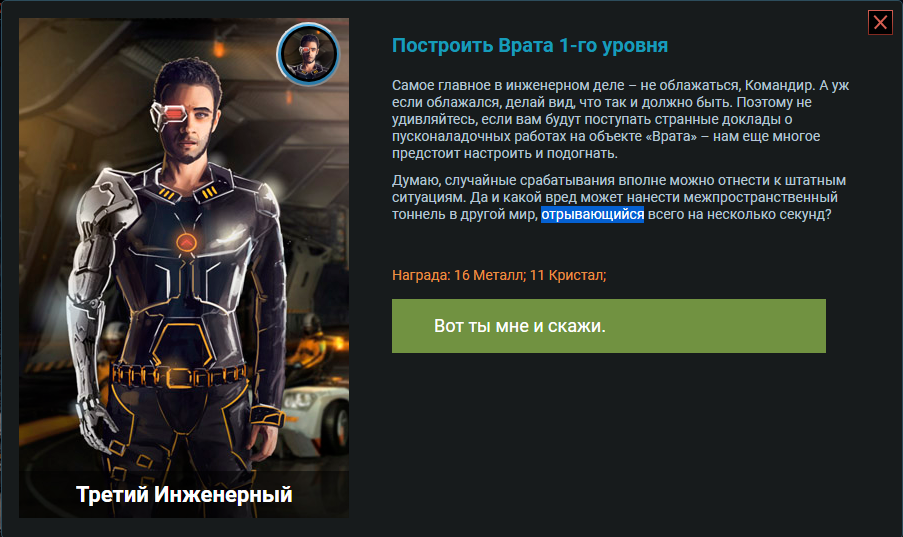Click the engineer's red eyepiece visor
Screen dimensions: 903x537
point(169,114)
